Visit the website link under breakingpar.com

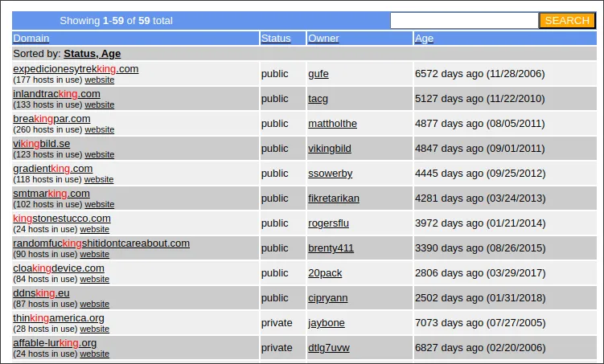point(100,129)
